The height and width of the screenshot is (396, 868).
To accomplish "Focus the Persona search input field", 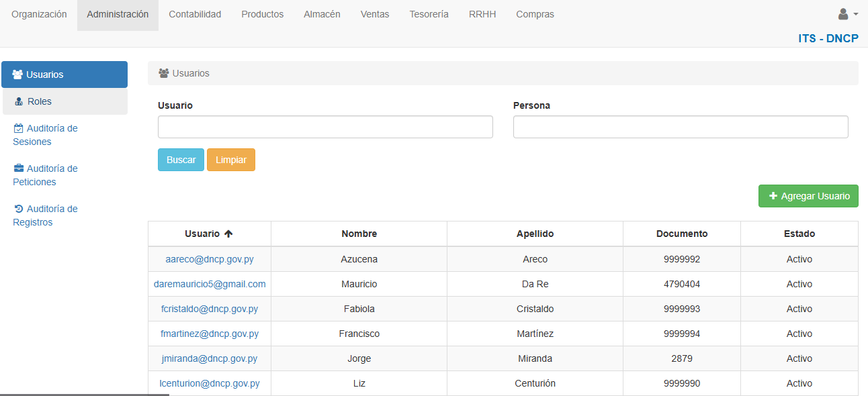I will tap(680, 127).
